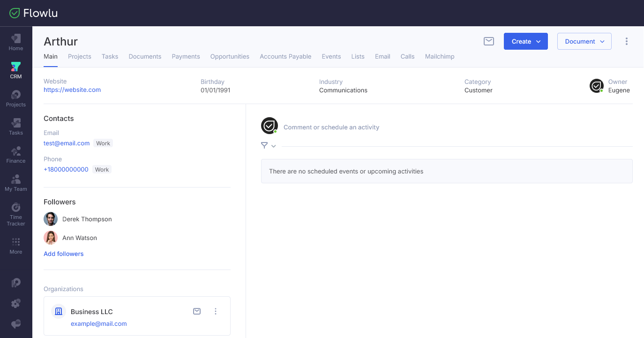Open the Documents tab
644x338 pixels.
tap(145, 57)
